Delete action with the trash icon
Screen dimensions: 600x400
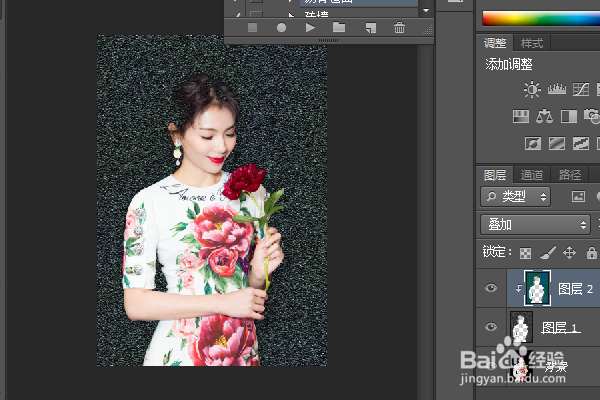point(399,28)
